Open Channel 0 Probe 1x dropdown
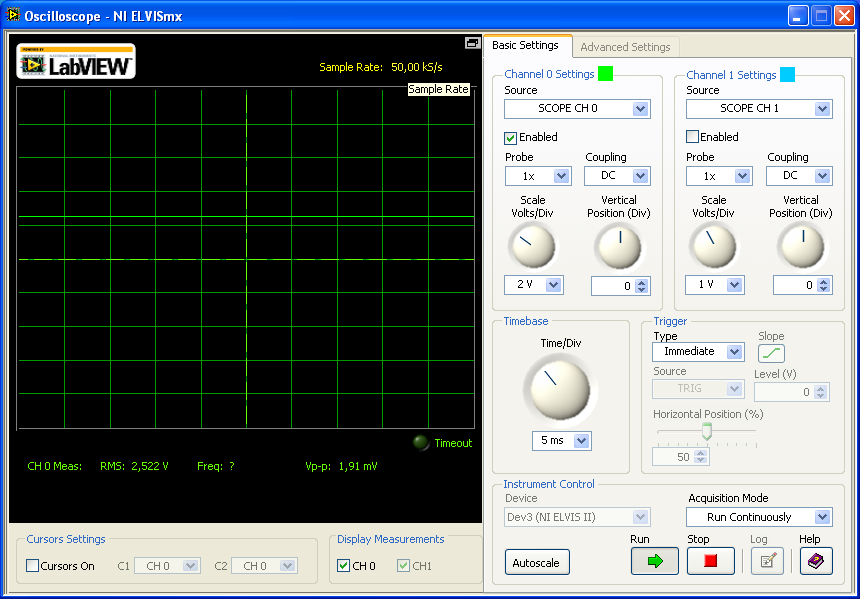Screen dimensions: 860x599 coord(538,176)
